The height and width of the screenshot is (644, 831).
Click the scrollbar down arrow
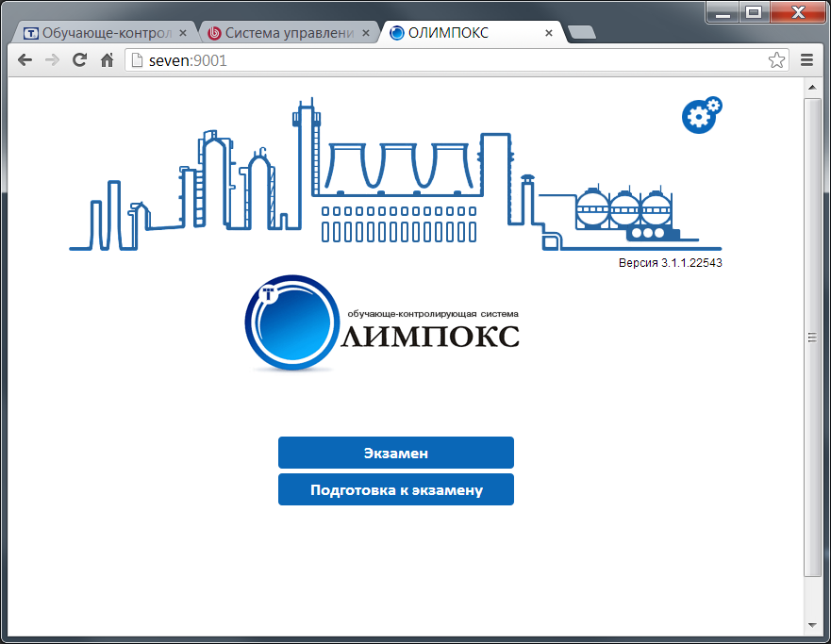812,625
